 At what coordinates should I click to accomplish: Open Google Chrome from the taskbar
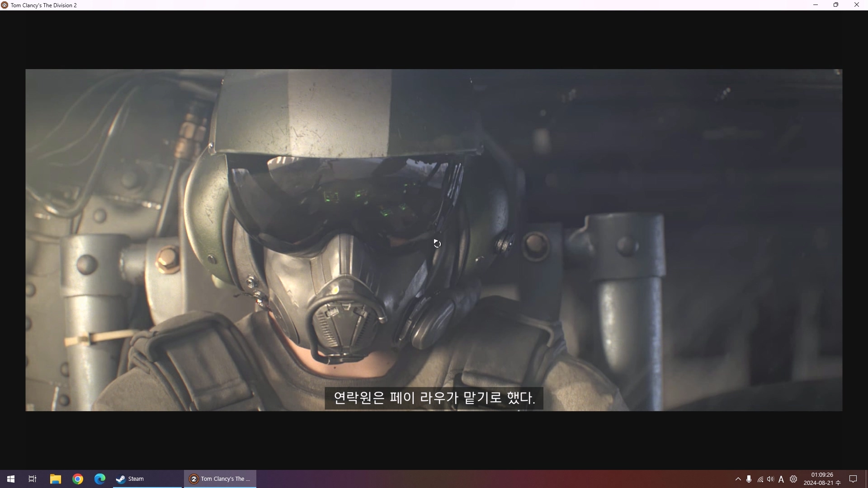click(x=78, y=479)
